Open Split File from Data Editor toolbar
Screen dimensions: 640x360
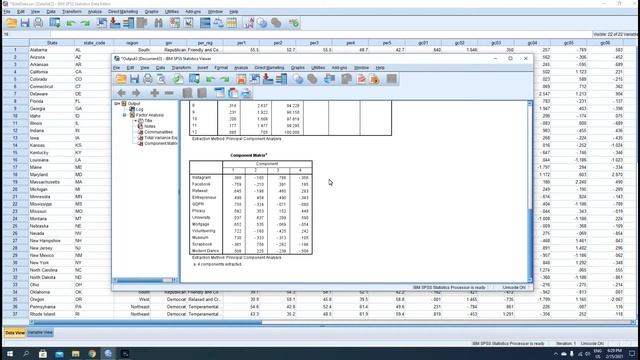tap(205, 23)
